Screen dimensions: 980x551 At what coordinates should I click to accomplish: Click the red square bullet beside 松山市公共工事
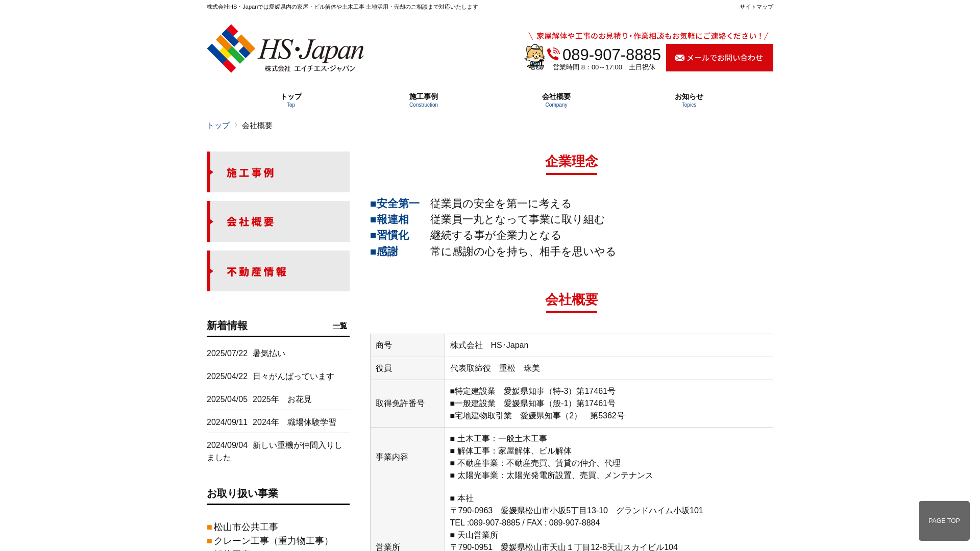209,527
